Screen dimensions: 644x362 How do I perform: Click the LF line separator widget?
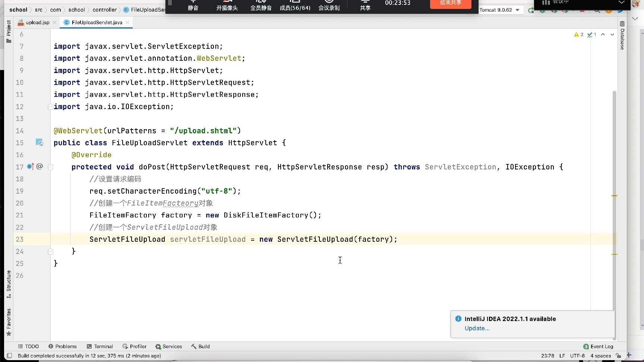(562, 356)
